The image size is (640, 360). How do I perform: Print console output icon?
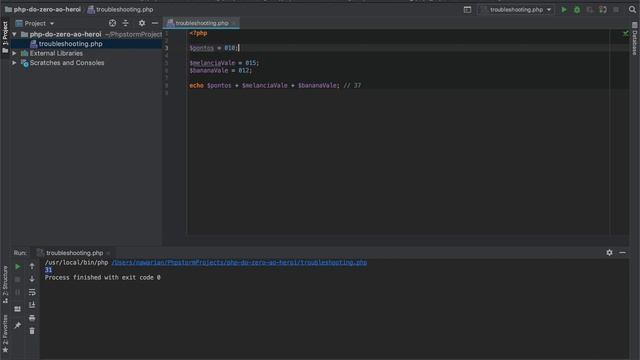coord(32,318)
